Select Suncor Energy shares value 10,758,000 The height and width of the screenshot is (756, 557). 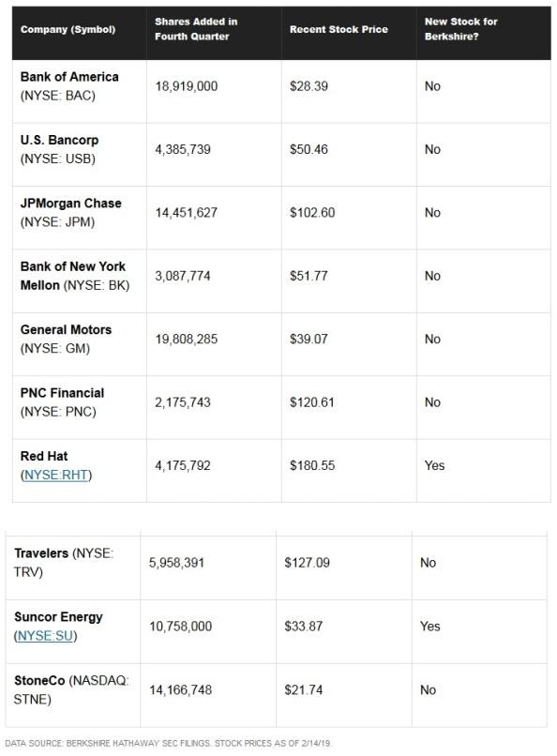181,627
